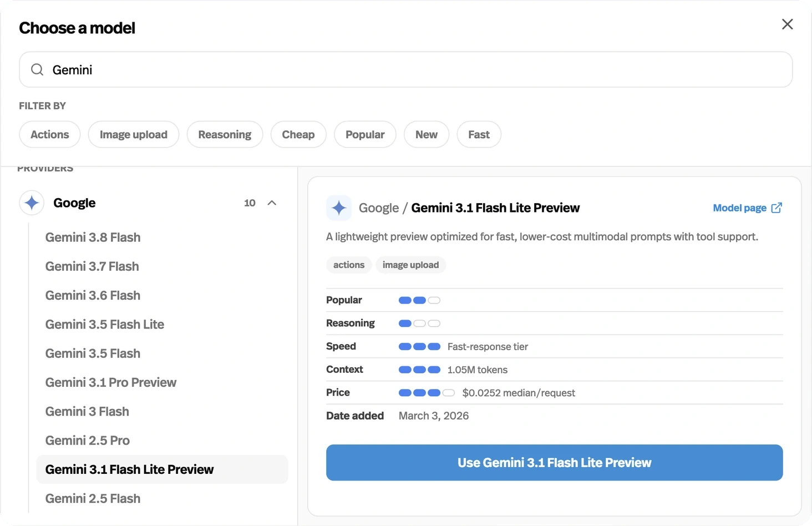This screenshot has width=812, height=526.
Task: Click the March 3, 2026 date
Action: click(x=434, y=416)
